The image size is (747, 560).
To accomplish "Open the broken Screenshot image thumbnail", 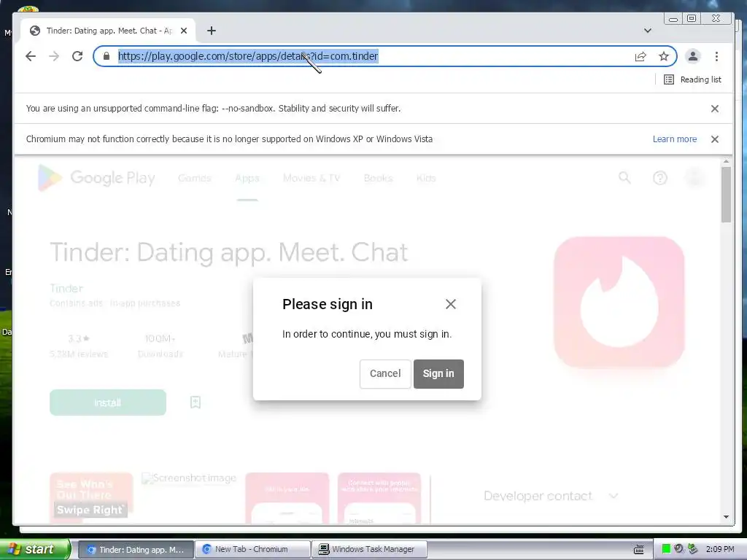I will pyautogui.click(x=189, y=478).
